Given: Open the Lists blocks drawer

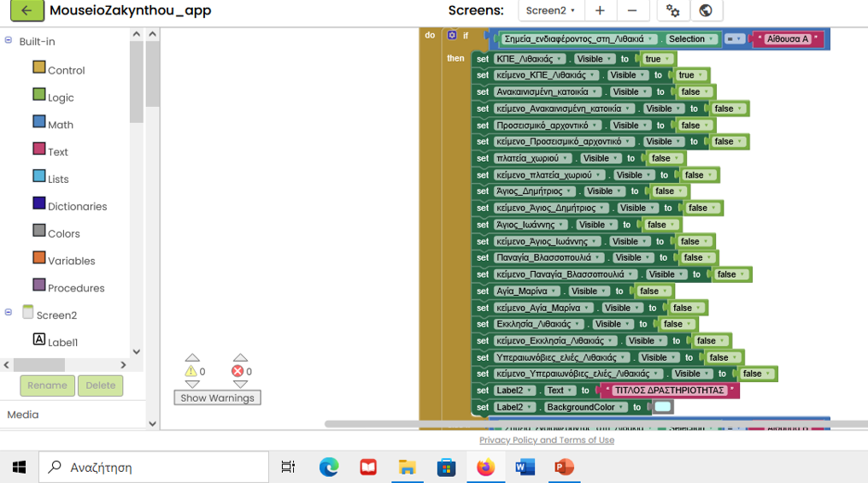Looking at the screenshot, I should coord(51,178).
